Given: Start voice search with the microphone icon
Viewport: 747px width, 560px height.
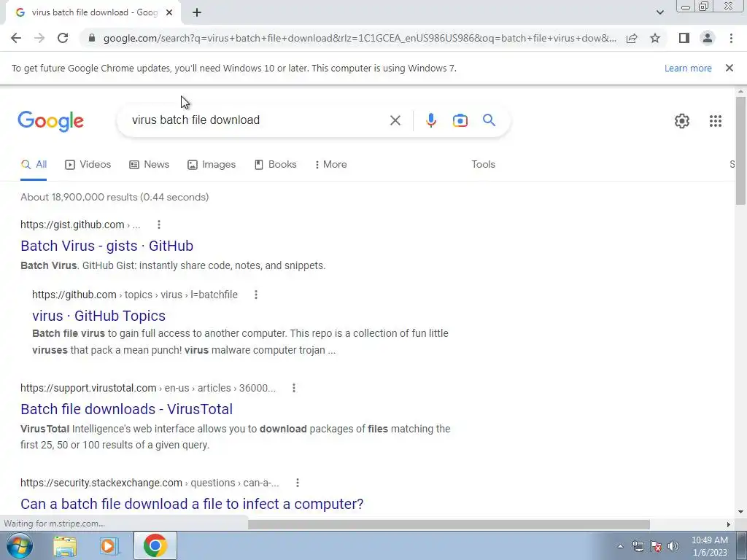Looking at the screenshot, I should coord(430,120).
